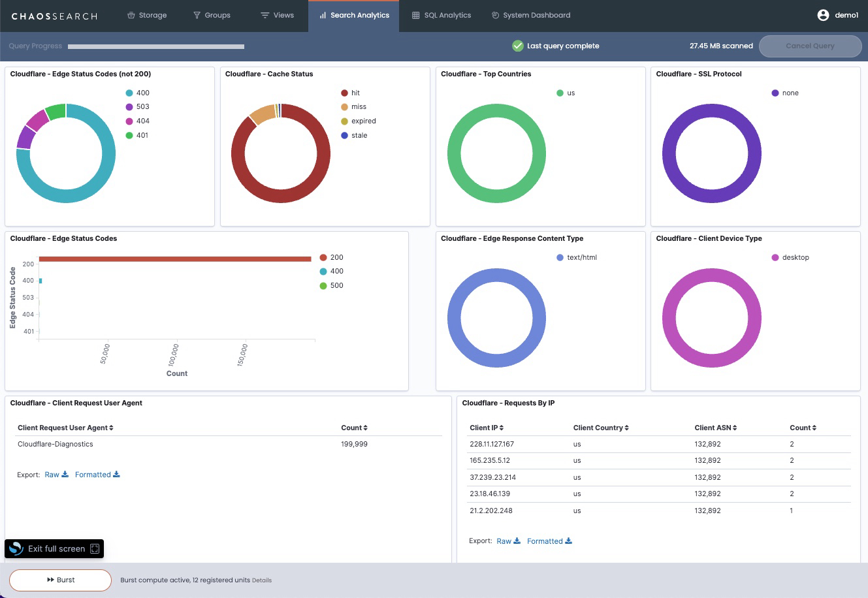Export User Agent table as Formatted

97,475
